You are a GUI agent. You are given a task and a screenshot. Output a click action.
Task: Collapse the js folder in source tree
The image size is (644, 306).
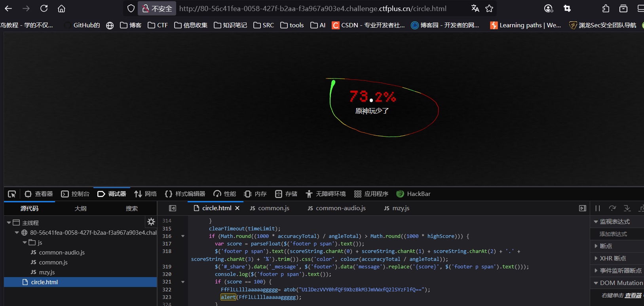click(25, 243)
